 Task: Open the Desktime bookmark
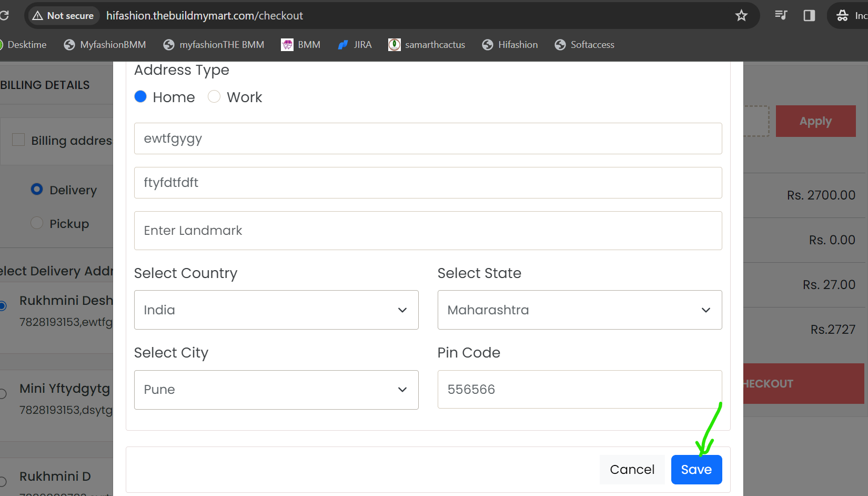click(23, 45)
